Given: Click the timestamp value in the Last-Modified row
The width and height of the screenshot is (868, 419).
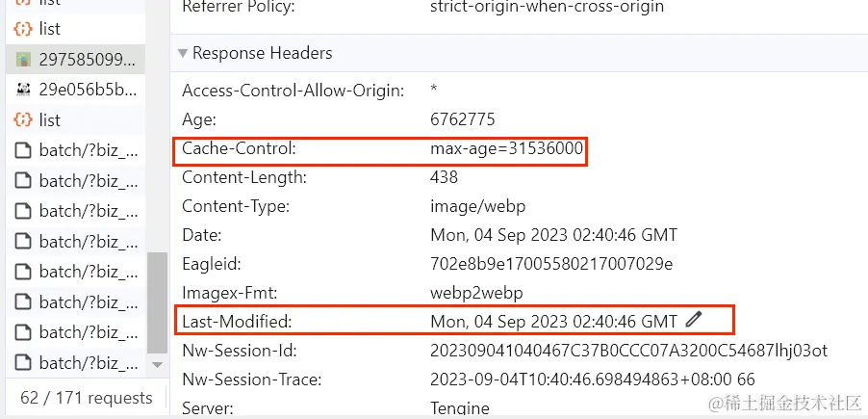Looking at the screenshot, I should (x=553, y=322).
